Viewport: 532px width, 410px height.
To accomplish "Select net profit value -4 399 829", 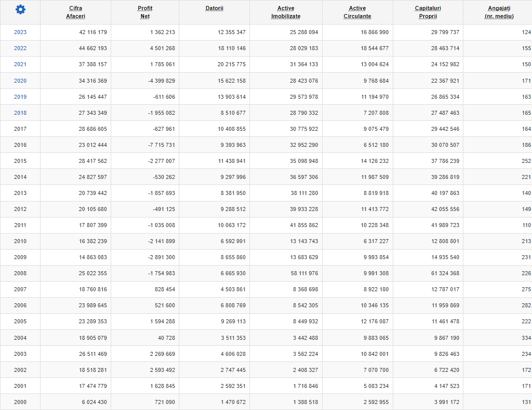I will tap(161, 81).
